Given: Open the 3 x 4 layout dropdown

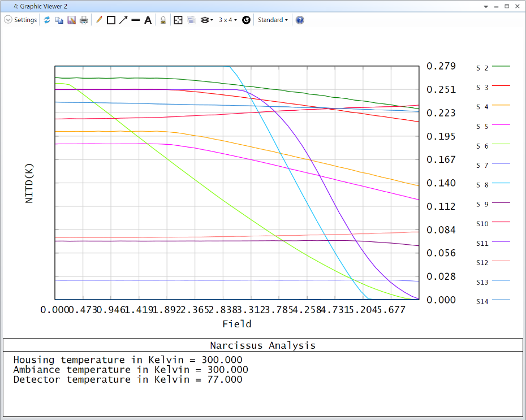Looking at the screenshot, I should point(226,20).
